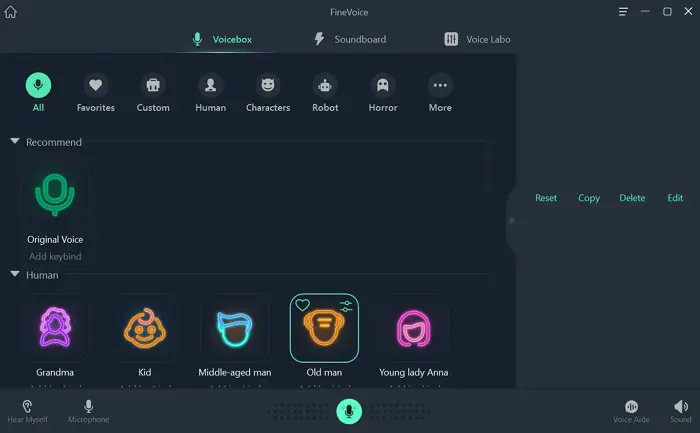Click the Kid label text
This screenshot has height=433, width=700.
click(145, 372)
